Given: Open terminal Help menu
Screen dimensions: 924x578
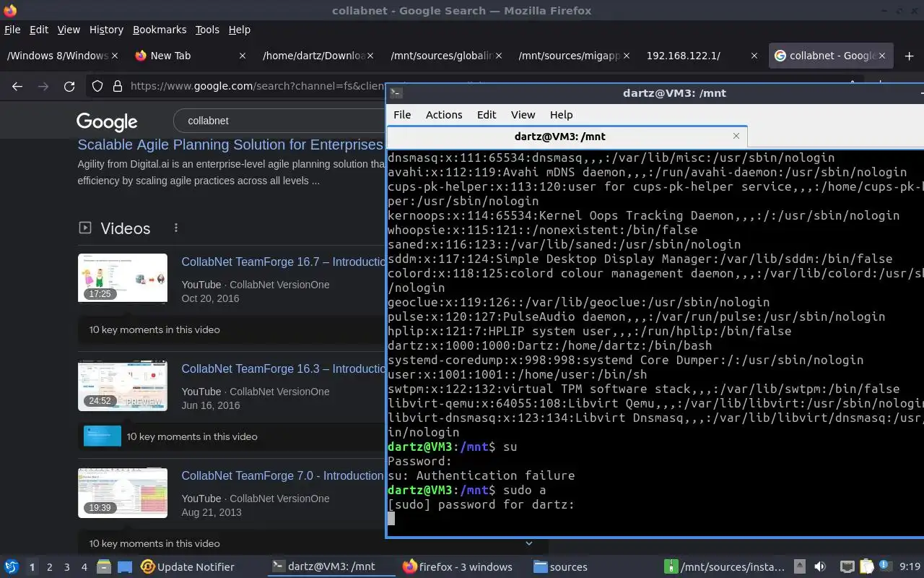Looking at the screenshot, I should click(561, 115).
